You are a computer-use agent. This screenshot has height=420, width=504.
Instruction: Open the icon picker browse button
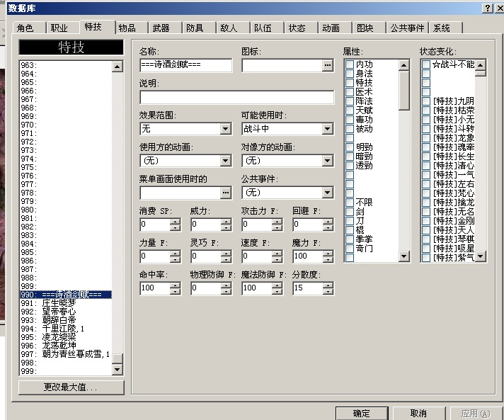327,65
